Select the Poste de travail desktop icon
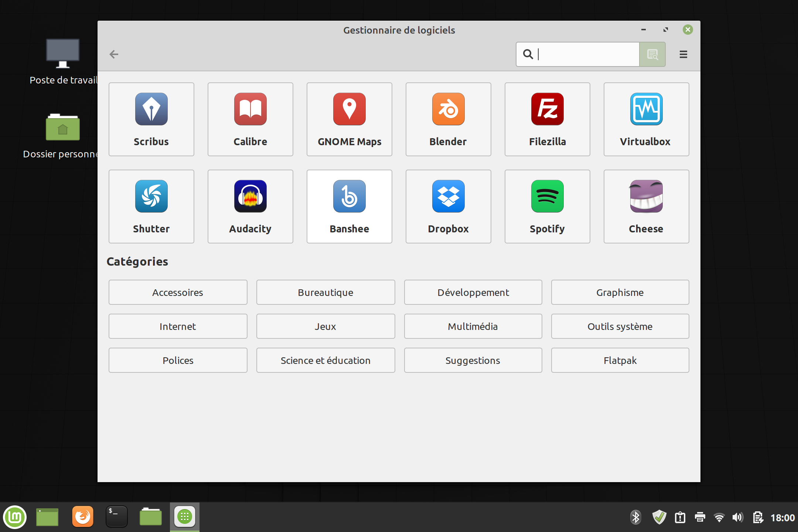The width and height of the screenshot is (798, 532). [x=63, y=61]
